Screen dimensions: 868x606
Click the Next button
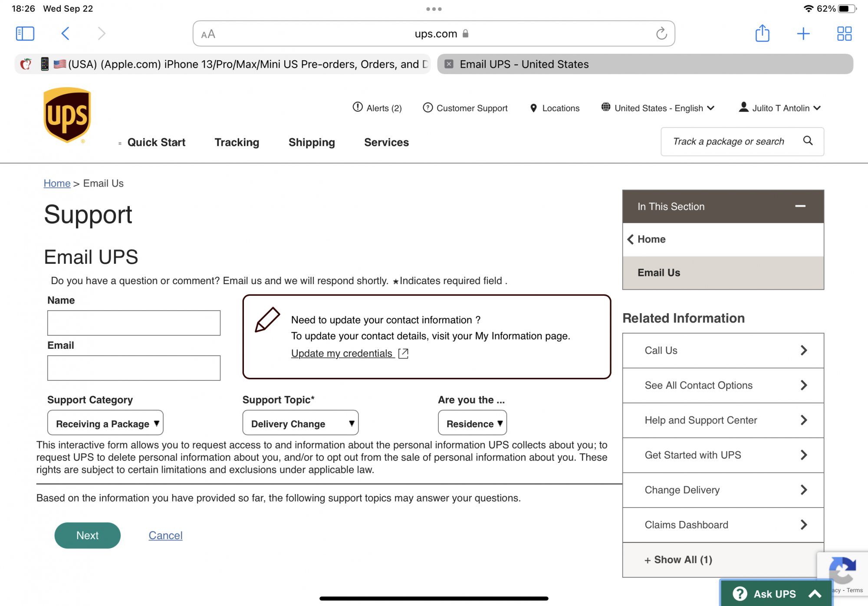[x=87, y=535]
